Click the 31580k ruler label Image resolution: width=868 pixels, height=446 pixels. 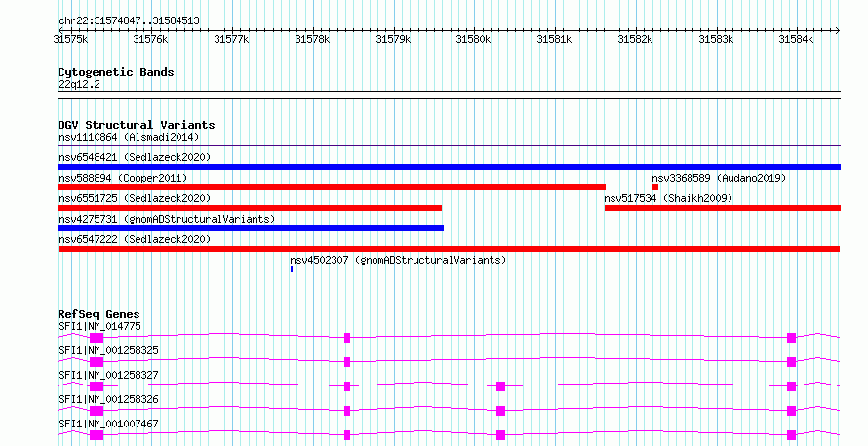pyautogui.click(x=473, y=39)
